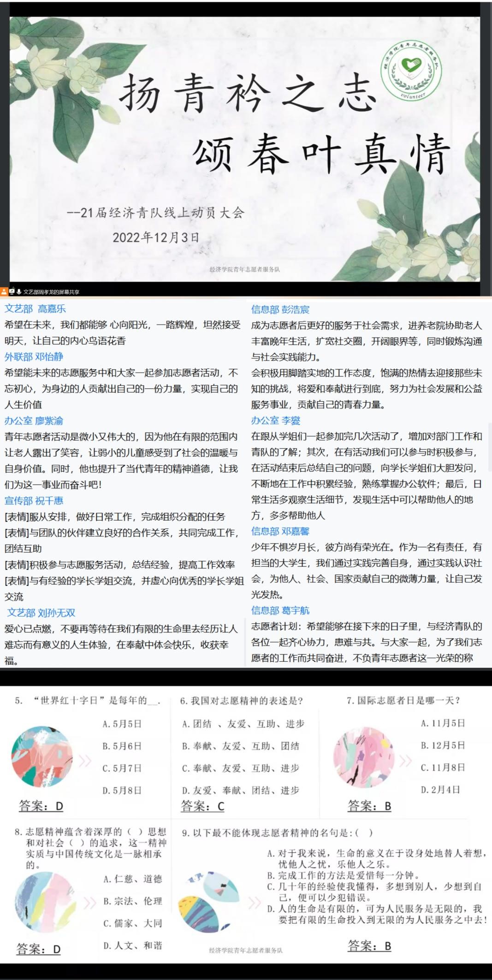The image size is (492, 980).
Task: Click the screen share monitor icon
Action: point(12,291)
